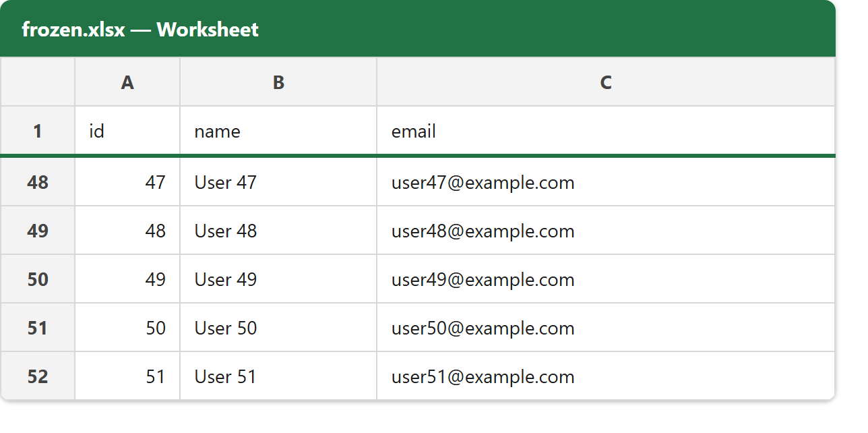
Task: Click row header 1
Action: [38, 130]
